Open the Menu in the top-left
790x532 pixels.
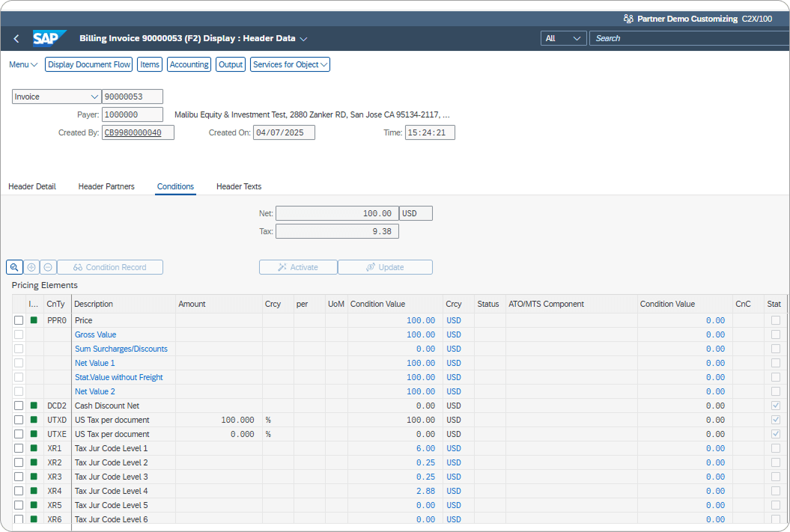point(22,64)
